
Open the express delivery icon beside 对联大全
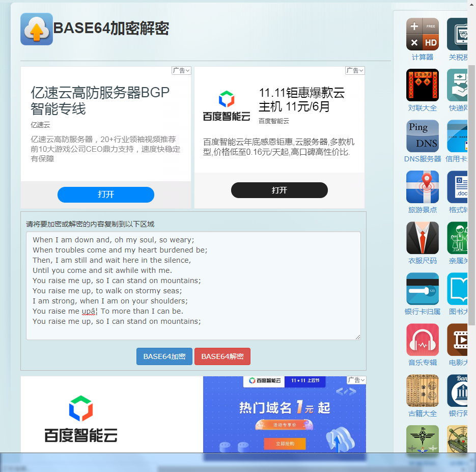click(x=457, y=85)
